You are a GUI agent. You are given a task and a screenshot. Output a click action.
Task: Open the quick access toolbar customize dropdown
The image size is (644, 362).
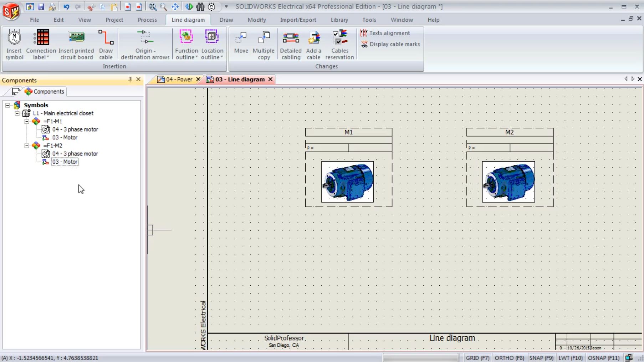point(226,7)
